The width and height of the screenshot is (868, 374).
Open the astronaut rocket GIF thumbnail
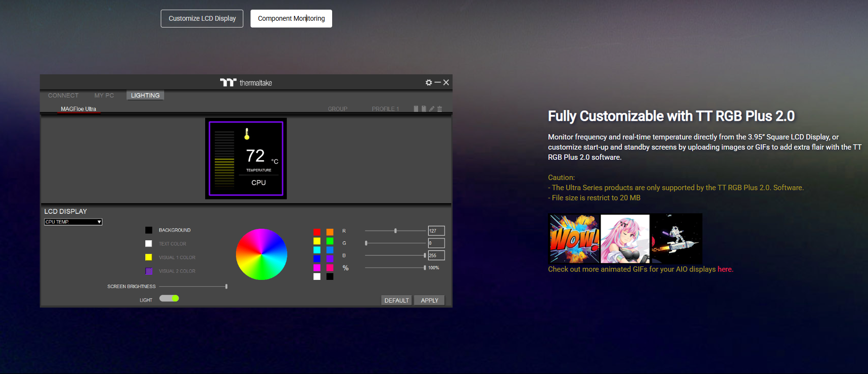[x=676, y=238]
